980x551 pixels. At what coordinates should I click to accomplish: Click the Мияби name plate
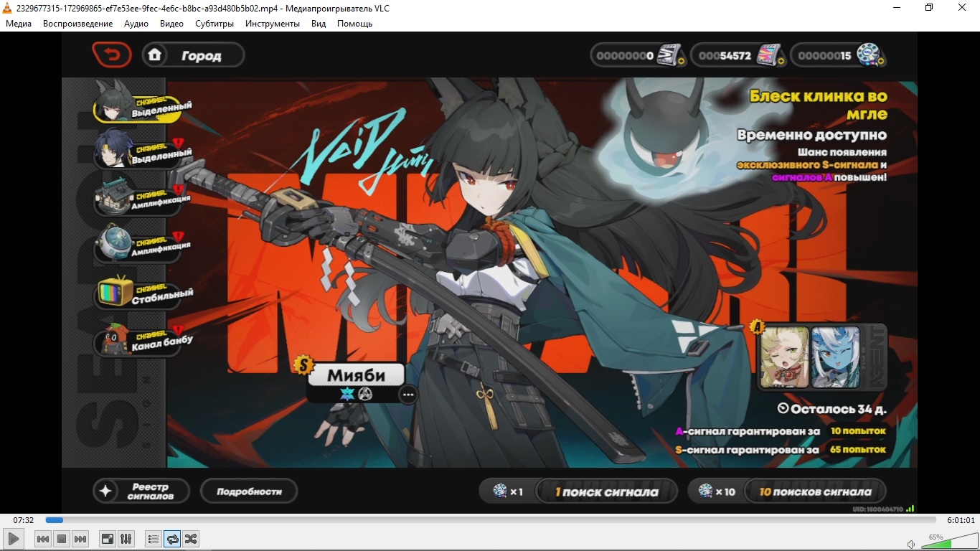pyautogui.click(x=356, y=375)
